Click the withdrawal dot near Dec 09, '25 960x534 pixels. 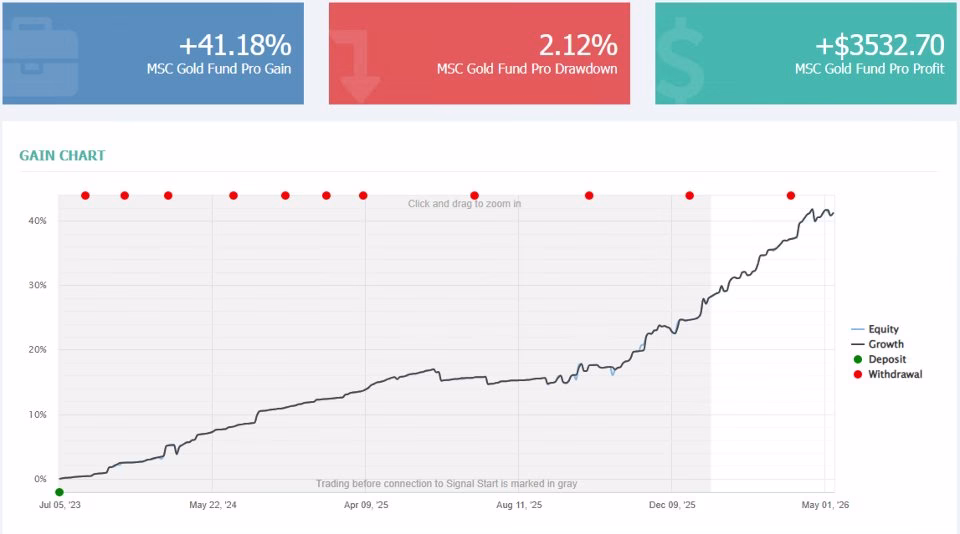[690, 195]
